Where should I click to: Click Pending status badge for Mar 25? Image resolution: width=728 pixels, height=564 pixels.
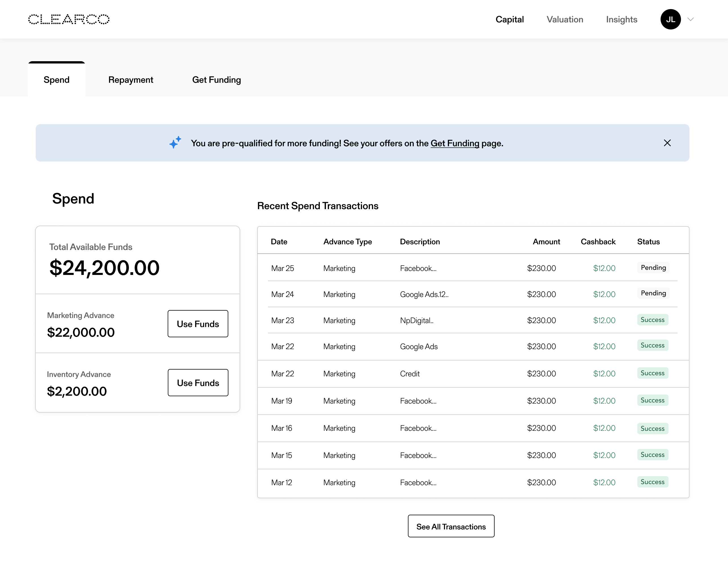[653, 268]
